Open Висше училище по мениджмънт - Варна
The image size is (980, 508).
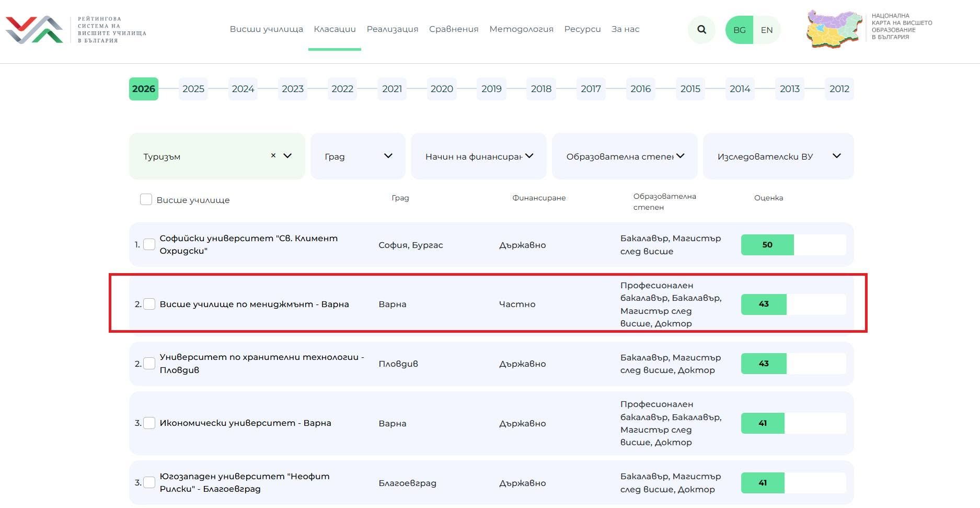tap(255, 304)
